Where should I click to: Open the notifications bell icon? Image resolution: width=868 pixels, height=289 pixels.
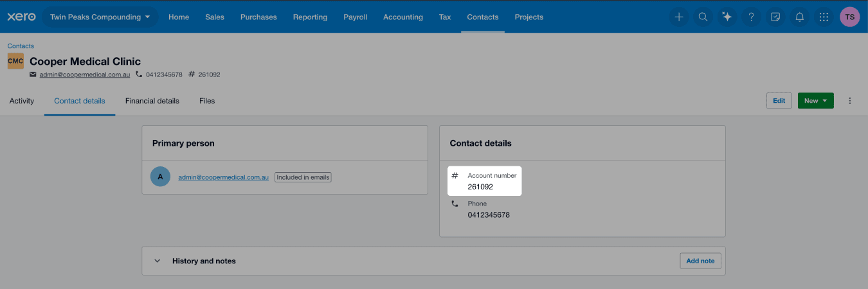click(800, 17)
